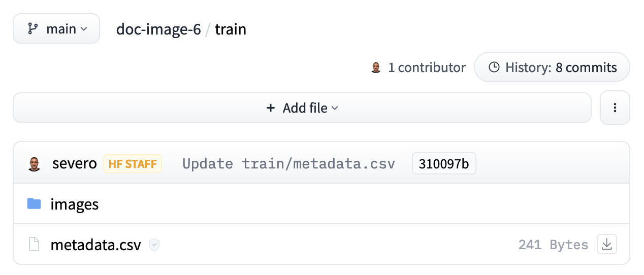Screen dimensions: 644x275
Task: Click the commit hash 310097b
Action: click(444, 164)
